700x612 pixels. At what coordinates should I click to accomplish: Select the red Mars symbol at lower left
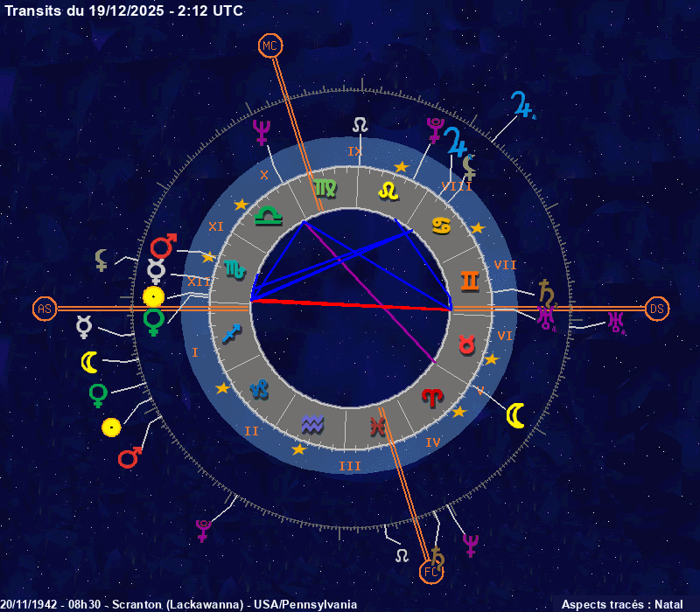pos(129,457)
